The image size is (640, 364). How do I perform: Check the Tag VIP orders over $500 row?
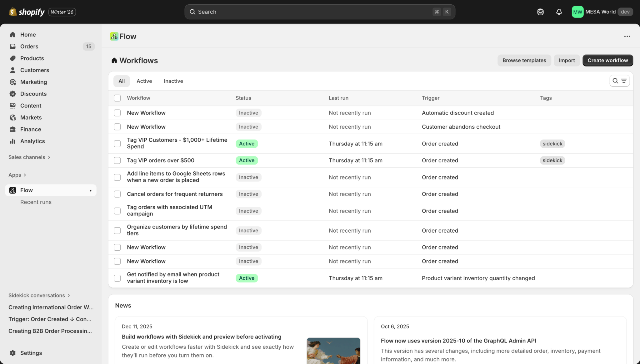point(117,160)
